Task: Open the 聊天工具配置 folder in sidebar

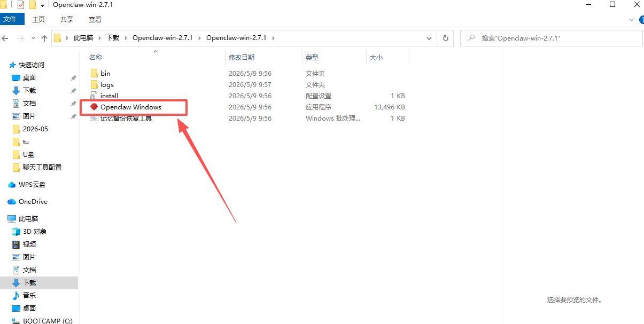Action: 42,167
